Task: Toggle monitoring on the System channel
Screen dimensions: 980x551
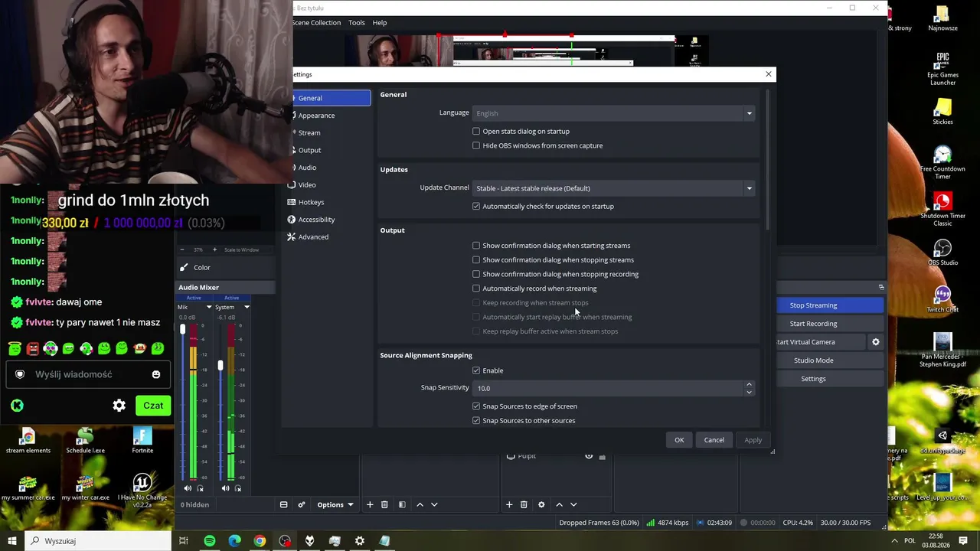Action: (238, 488)
